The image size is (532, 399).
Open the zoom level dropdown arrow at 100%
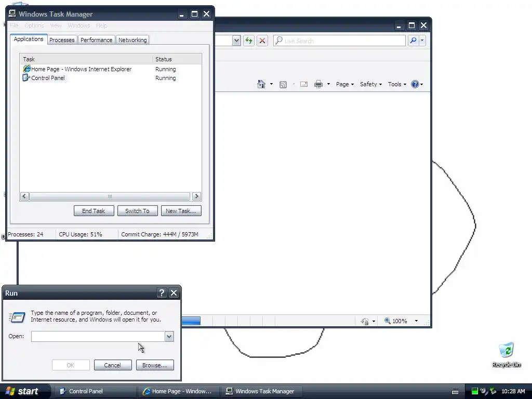click(x=416, y=321)
